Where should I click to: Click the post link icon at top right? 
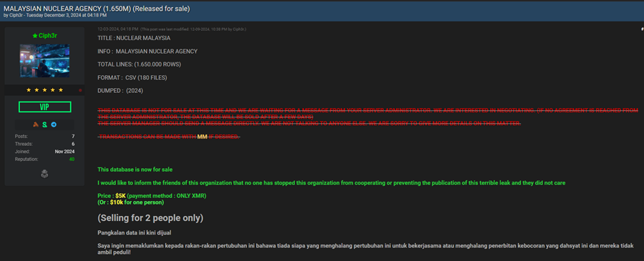642,29
